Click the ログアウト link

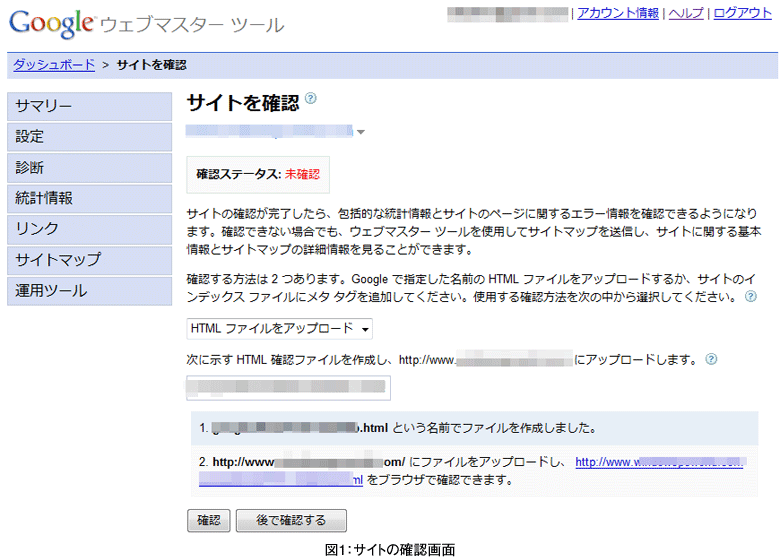pos(742,13)
